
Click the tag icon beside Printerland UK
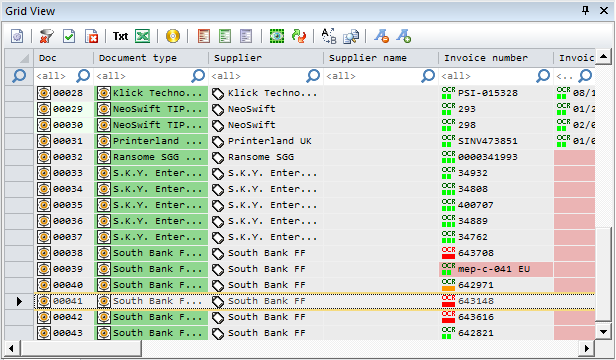pos(218,141)
